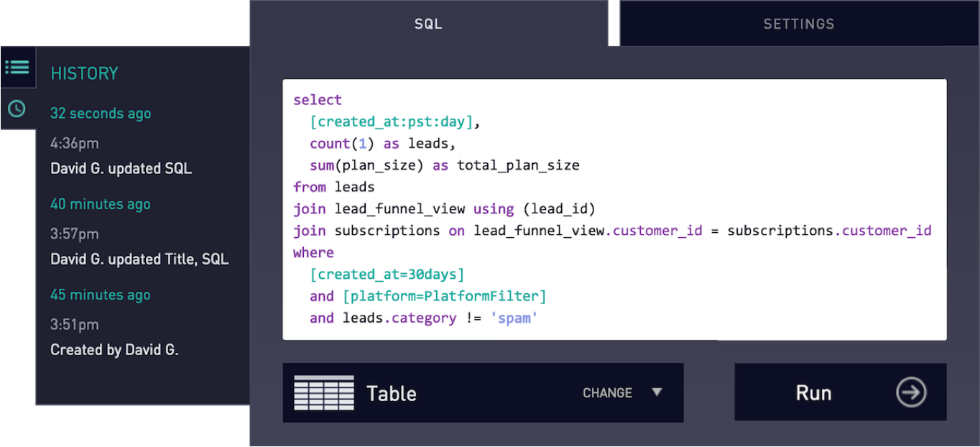Select the '32 seconds ago' history entry
980x447 pixels.
pos(101,114)
